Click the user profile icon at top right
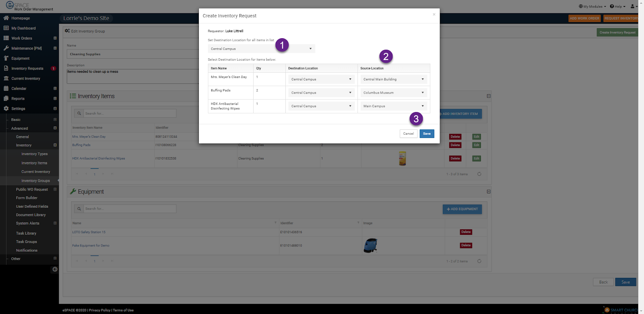Image resolution: width=644 pixels, height=314 pixels. [633, 6]
